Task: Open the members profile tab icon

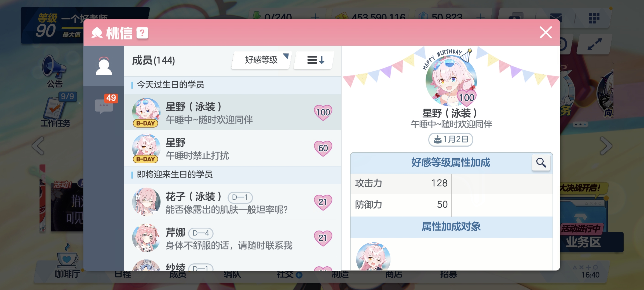Action: [104, 66]
